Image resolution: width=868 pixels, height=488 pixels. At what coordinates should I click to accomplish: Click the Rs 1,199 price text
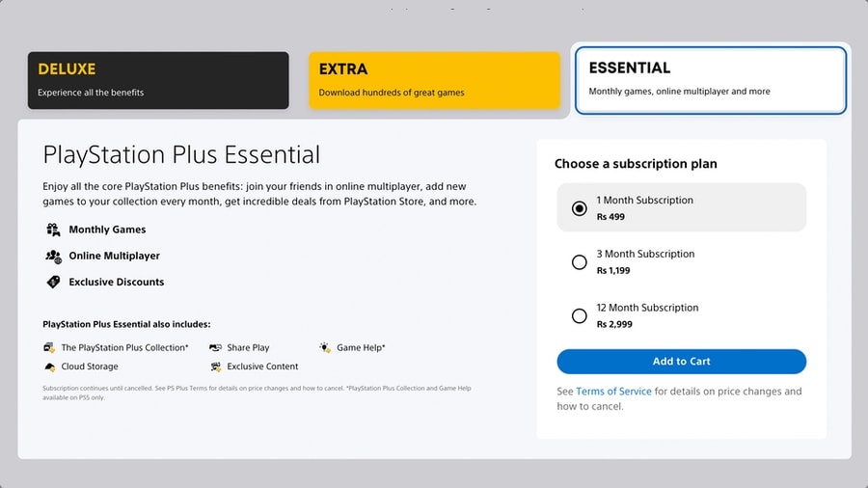pyautogui.click(x=614, y=270)
